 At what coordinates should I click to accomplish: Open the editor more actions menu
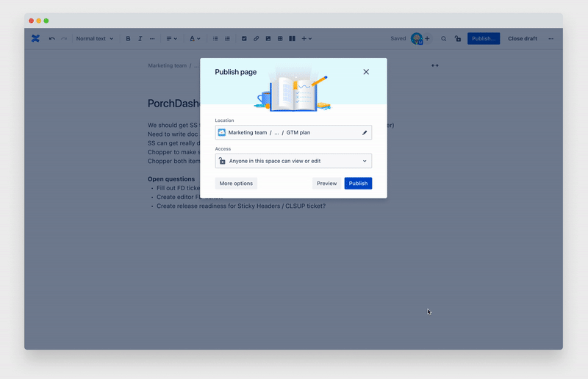551,39
